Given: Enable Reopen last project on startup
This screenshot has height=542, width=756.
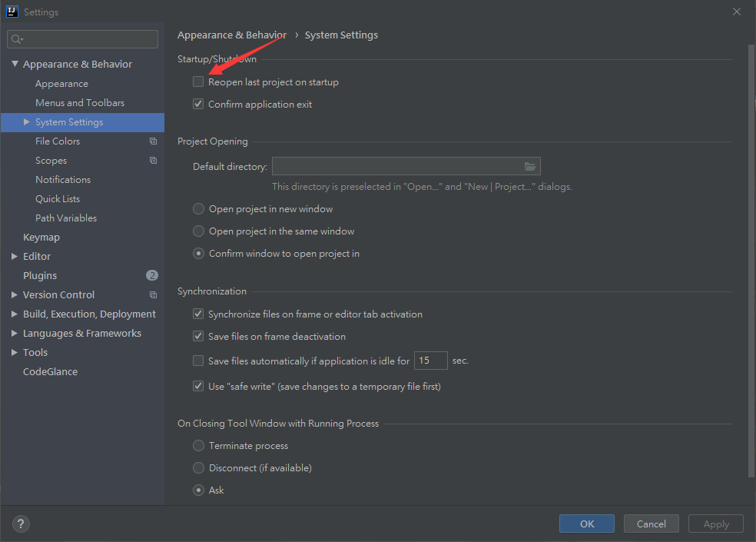Looking at the screenshot, I should pyautogui.click(x=198, y=82).
